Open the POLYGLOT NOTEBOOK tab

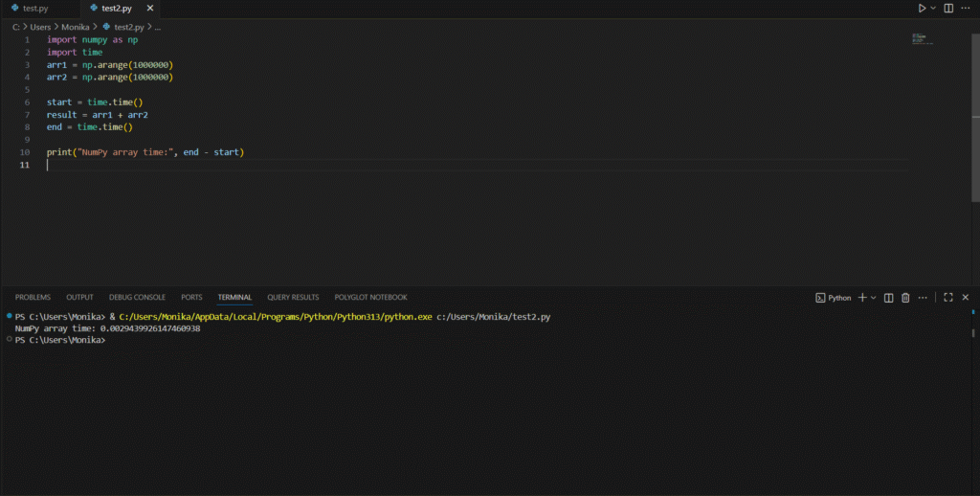point(370,297)
